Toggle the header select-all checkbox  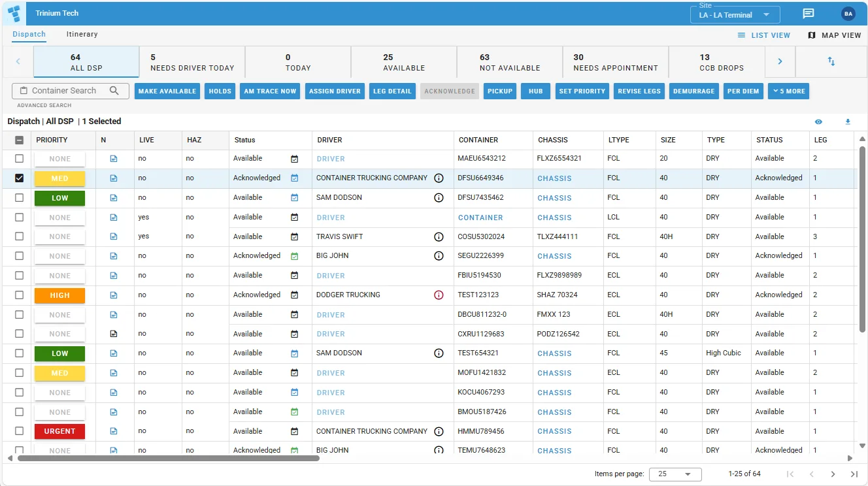pyautogui.click(x=19, y=140)
